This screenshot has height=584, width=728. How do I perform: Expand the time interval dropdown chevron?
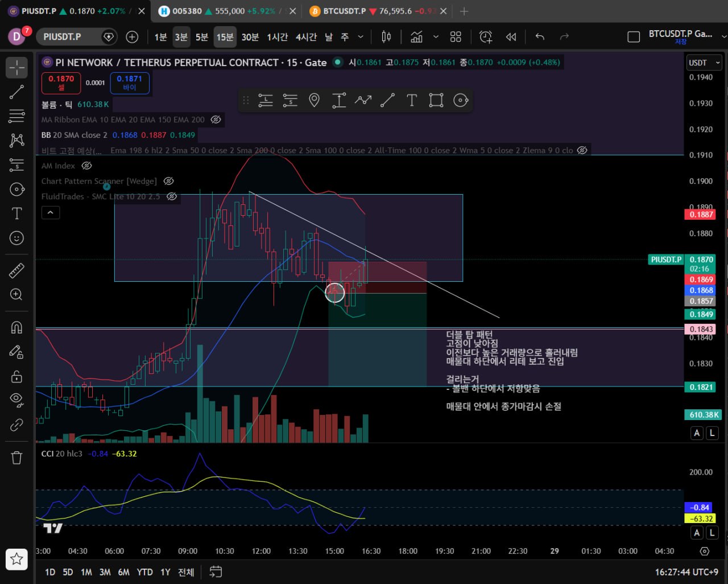click(361, 37)
